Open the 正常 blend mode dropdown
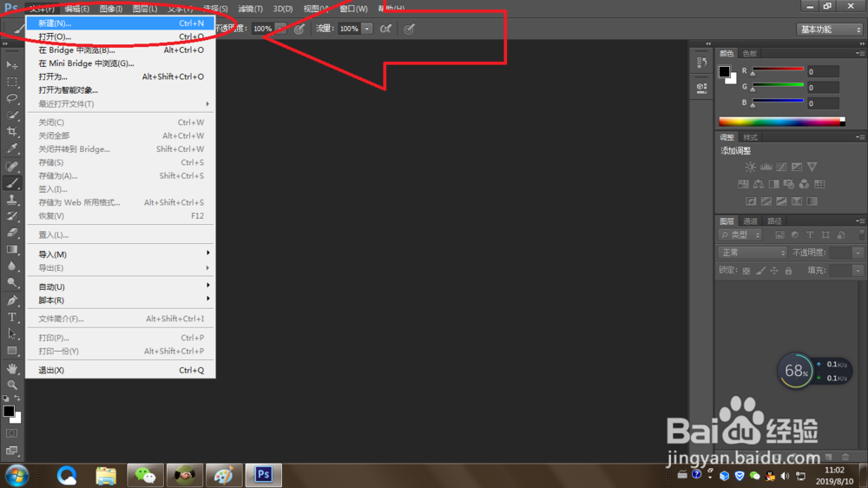 coord(752,253)
